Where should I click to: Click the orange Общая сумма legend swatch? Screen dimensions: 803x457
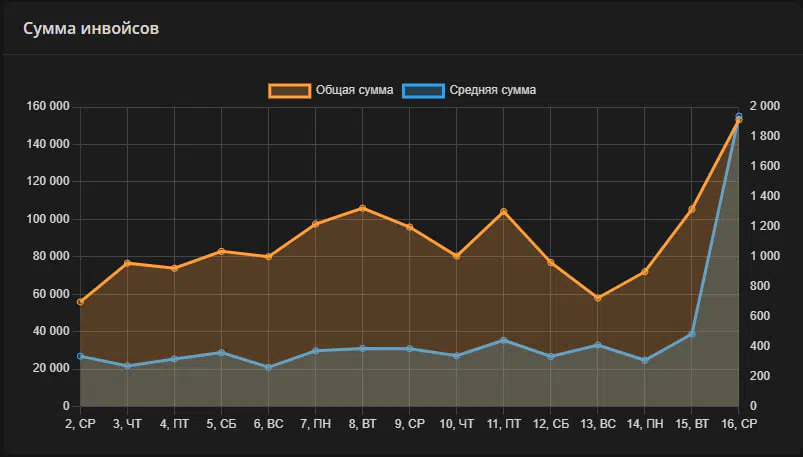point(289,90)
